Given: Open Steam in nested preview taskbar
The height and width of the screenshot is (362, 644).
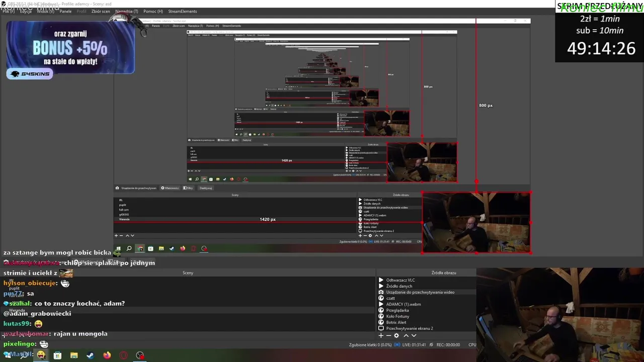Looking at the screenshot, I should [x=172, y=248].
